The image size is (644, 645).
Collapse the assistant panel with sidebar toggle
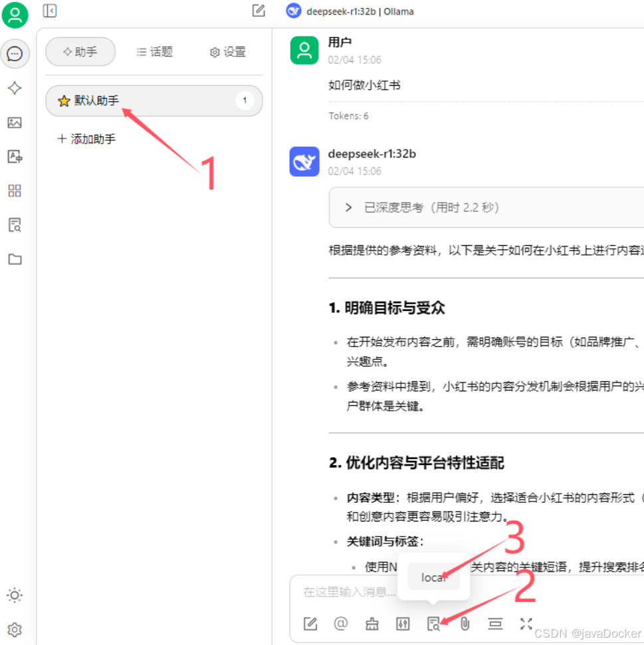click(49, 11)
